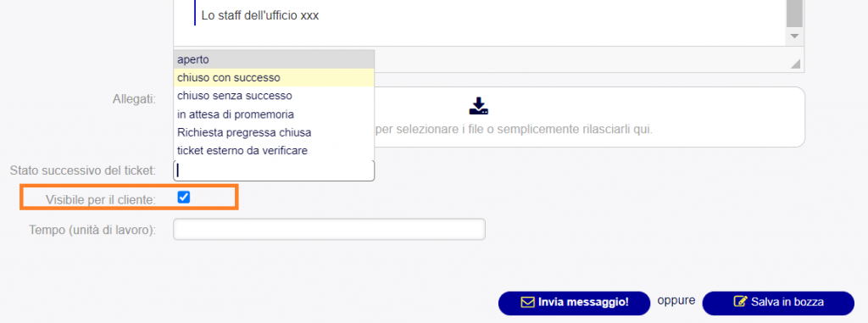
Task: Select 'in attesa di promemoria' option
Action: coord(274,114)
